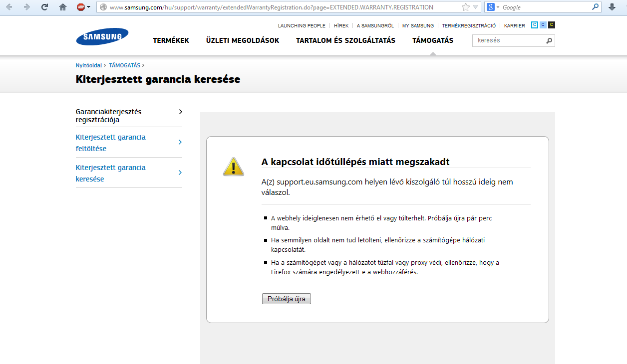
Task: Go forward with the browser forward arrow
Action: [x=27, y=7]
